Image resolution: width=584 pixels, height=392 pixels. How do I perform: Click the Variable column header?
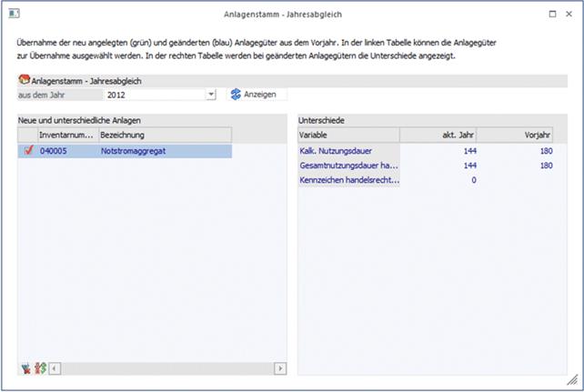pos(348,135)
